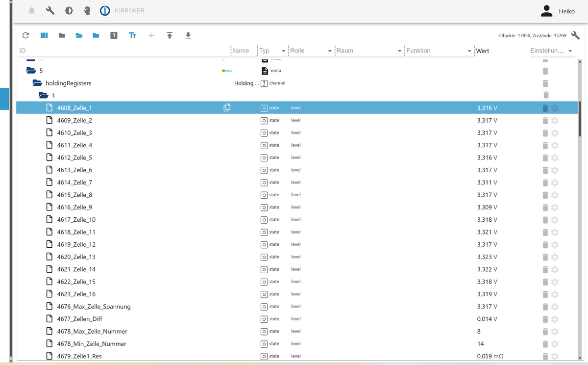588x365 pixels.
Task: Expand all nodes with the open-folder icon
Action: click(79, 35)
